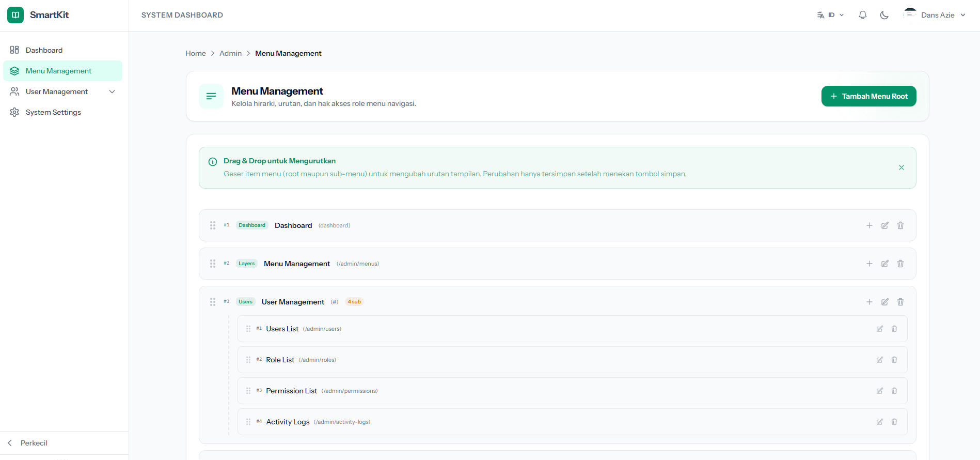The height and width of the screenshot is (460, 980).
Task: Click SYSTEM DASHBOARD header title
Action: click(182, 15)
